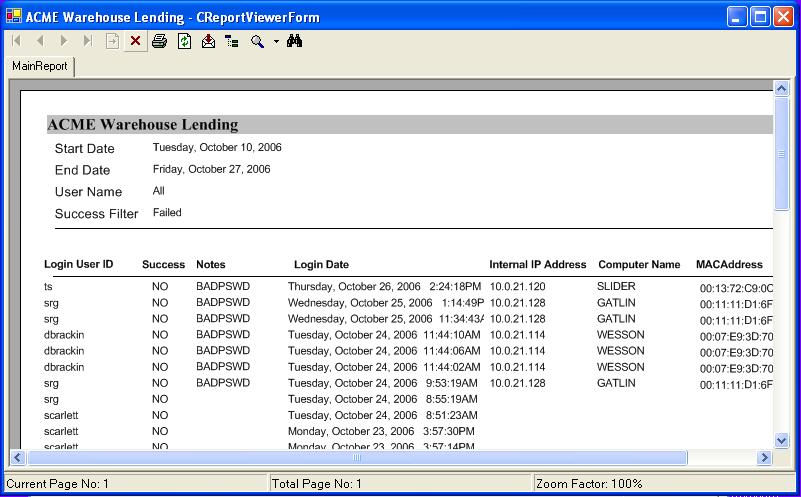Click the MACAddress column header
Viewport: 801px width, 497px height.
tap(729, 265)
